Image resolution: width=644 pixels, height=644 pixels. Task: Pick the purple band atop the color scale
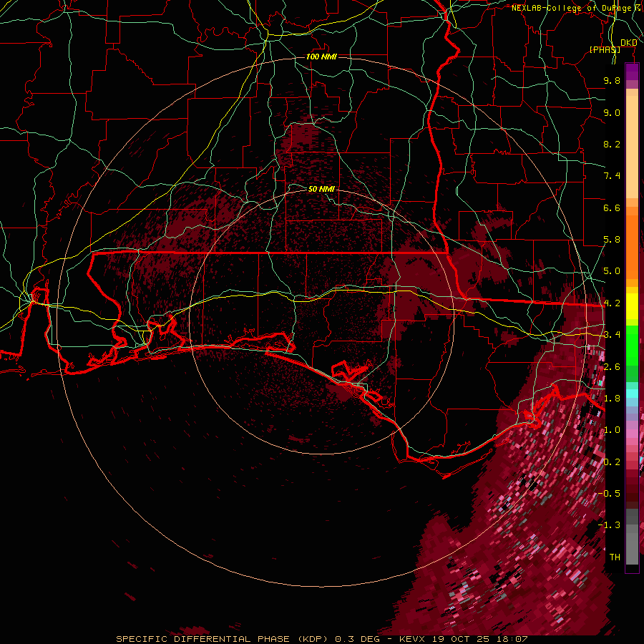(632, 72)
